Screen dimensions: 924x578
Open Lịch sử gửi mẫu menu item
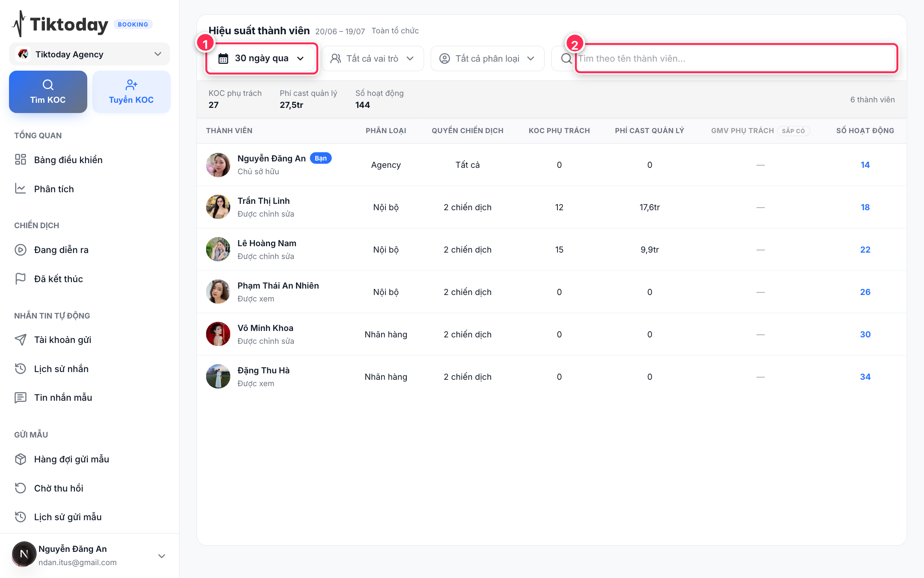[x=68, y=517]
